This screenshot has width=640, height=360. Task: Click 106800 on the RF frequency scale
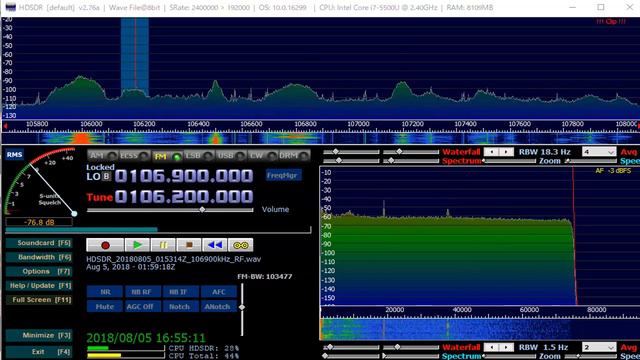point(305,124)
